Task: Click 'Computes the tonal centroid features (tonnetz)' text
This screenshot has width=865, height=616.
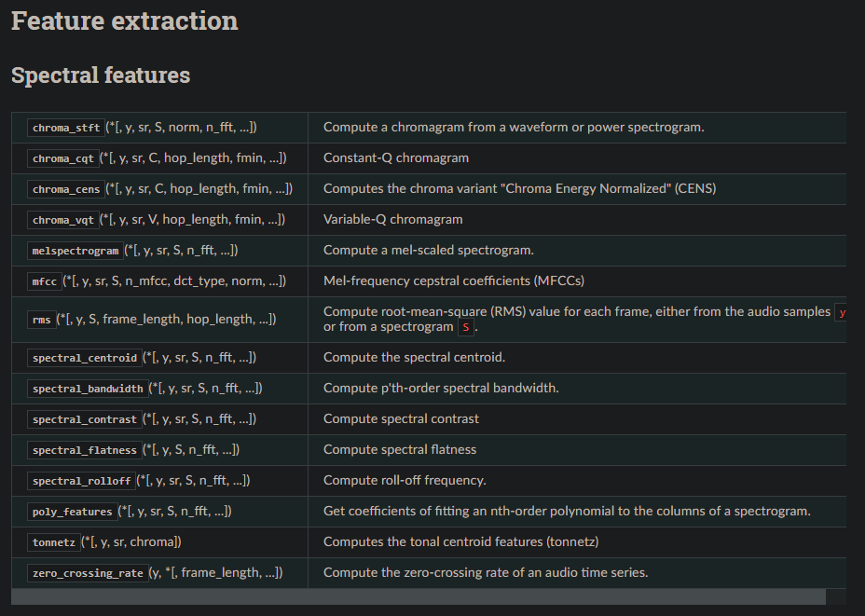Action: pyautogui.click(x=460, y=542)
